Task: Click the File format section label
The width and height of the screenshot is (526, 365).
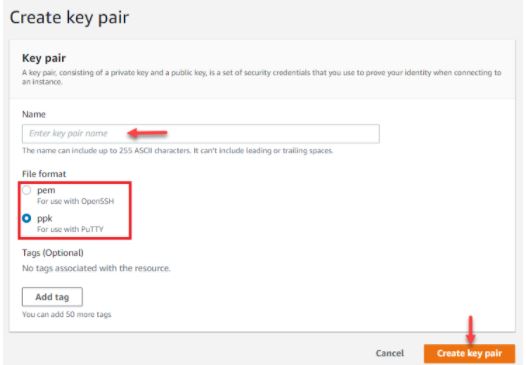Action: click(44, 174)
